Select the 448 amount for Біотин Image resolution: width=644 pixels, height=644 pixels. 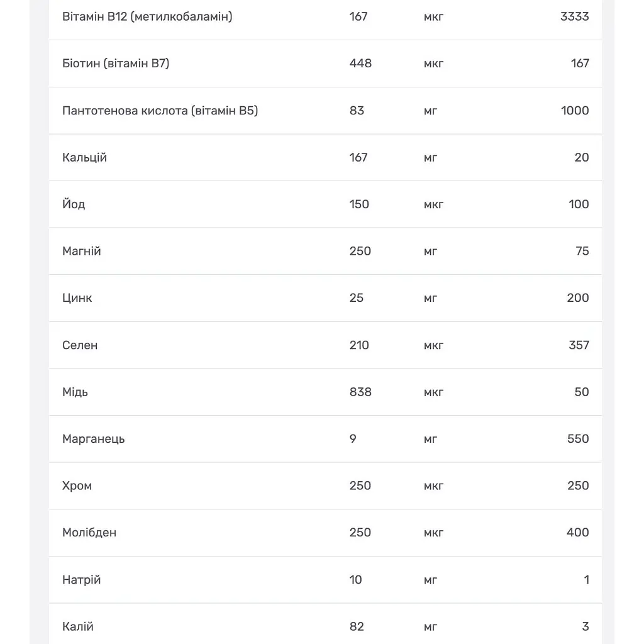tap(360, 64)
